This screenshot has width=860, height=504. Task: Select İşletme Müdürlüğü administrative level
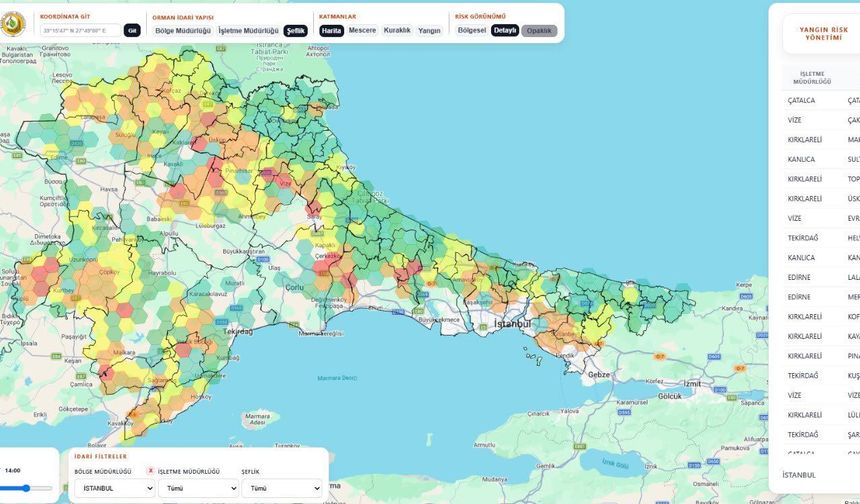tap(248, 31)
